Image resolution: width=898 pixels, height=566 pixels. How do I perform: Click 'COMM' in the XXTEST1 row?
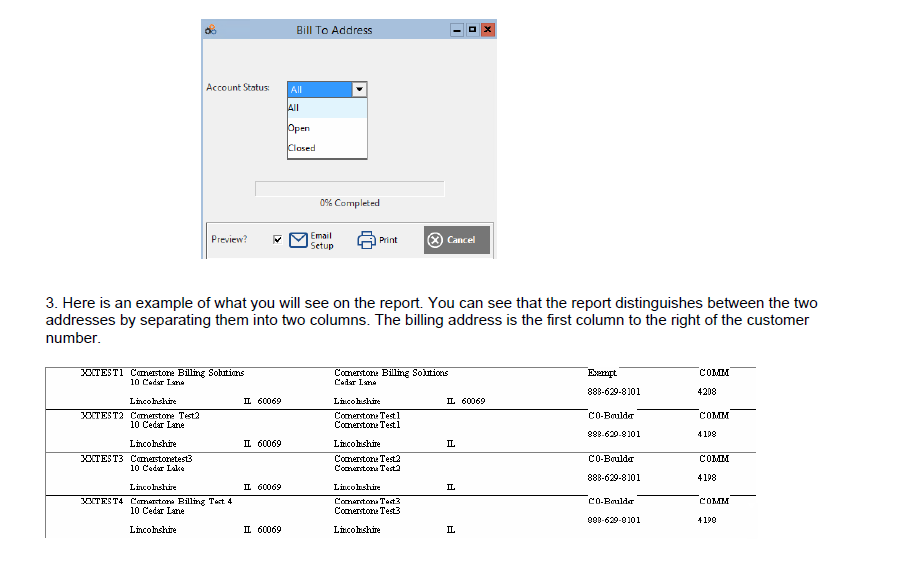click(x=714, y=373)
